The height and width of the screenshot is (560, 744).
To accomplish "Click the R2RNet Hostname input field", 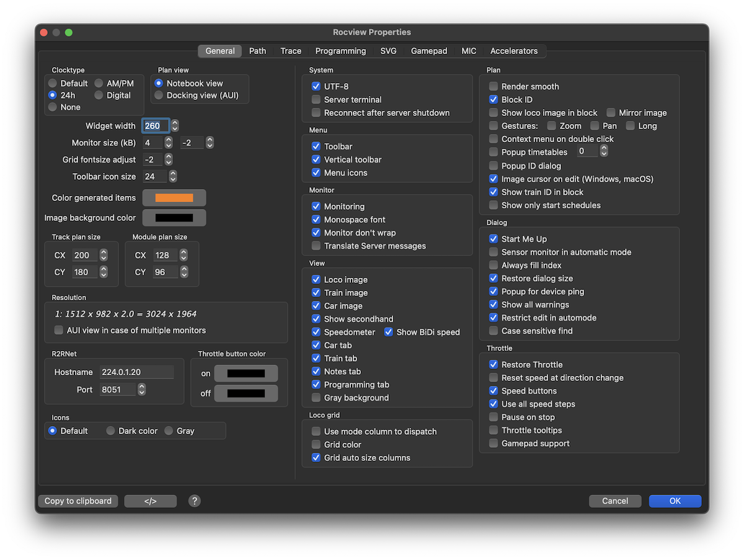I will 137,372.
